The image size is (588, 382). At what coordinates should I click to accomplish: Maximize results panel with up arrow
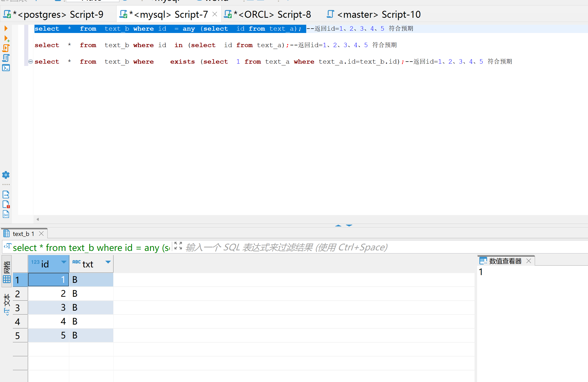(338, 225)
